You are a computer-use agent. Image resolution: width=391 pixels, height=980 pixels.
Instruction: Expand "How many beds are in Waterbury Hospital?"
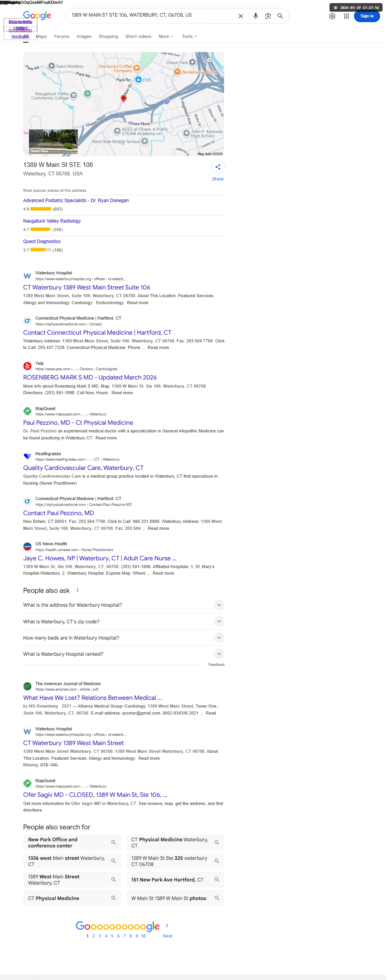[x=124, y=638]
